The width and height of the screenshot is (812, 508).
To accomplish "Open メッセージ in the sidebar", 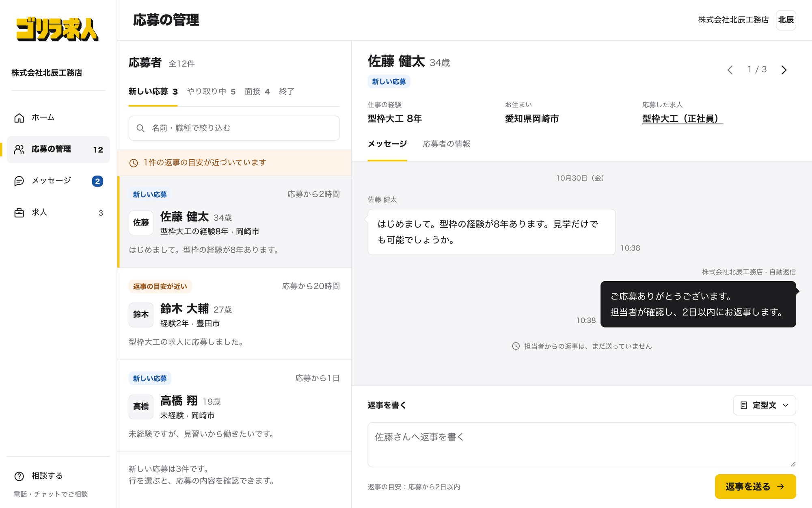I will pos(58,181).
